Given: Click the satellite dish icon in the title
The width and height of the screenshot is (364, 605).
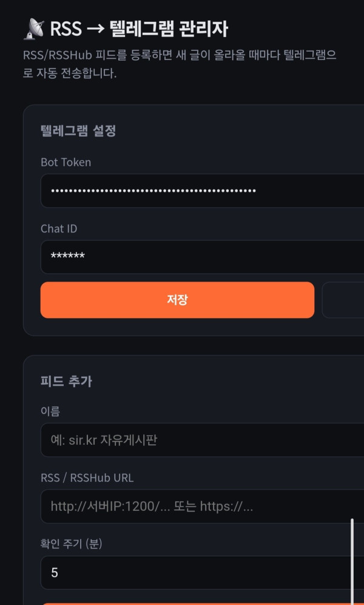Looking at the screenshot, I should [34, 29].
